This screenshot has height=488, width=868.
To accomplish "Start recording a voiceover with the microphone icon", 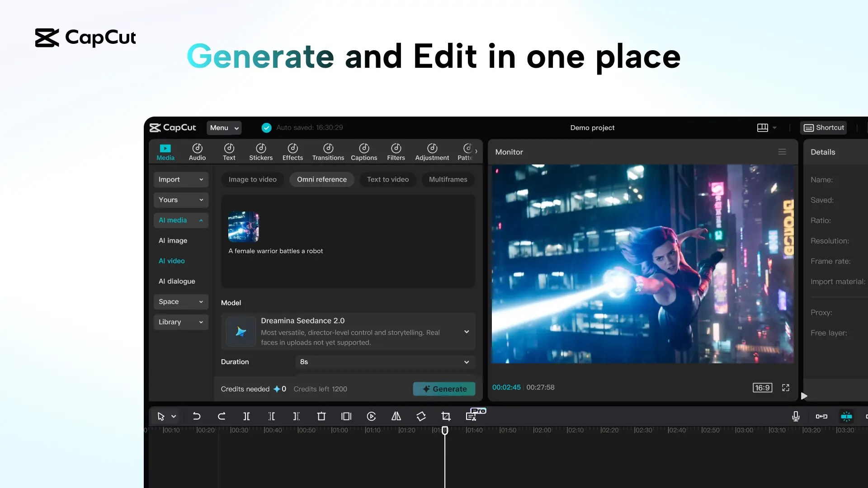I will click(796, 416).
